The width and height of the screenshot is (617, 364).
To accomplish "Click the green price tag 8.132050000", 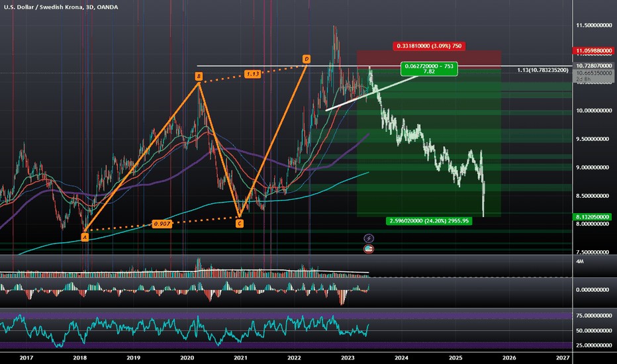I will click(593, 217).
